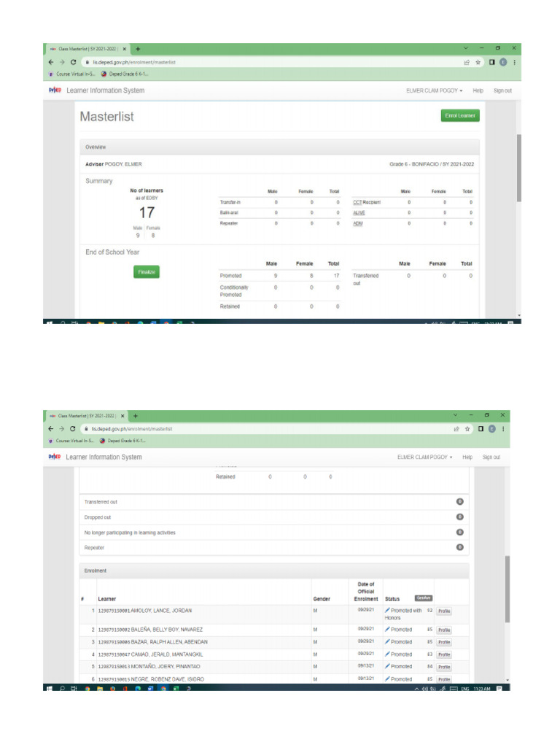Viewport: 560px width, 734px height.
Task: Click GenAve header badge in enrolment table
Action: [x=424, y=598]
